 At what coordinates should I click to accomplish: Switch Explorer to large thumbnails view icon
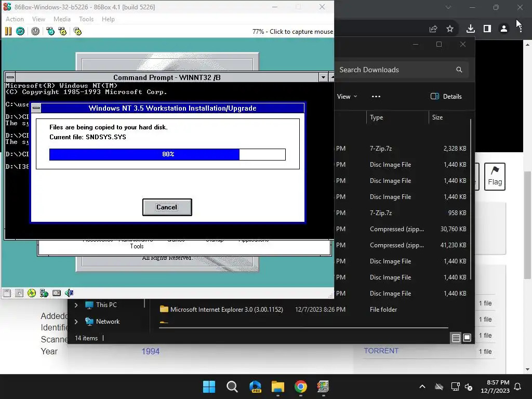click(467, 338)
